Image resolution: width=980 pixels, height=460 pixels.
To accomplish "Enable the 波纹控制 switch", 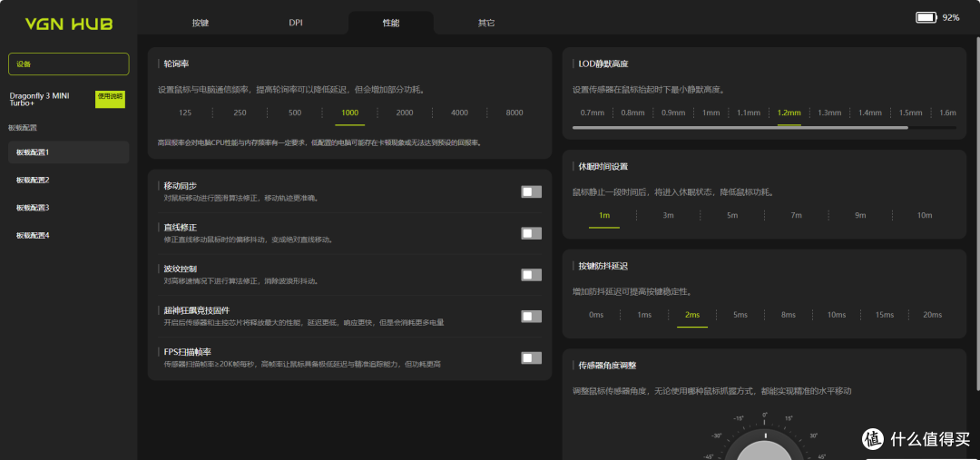I will pyautogui.click(x=531, y=275).
